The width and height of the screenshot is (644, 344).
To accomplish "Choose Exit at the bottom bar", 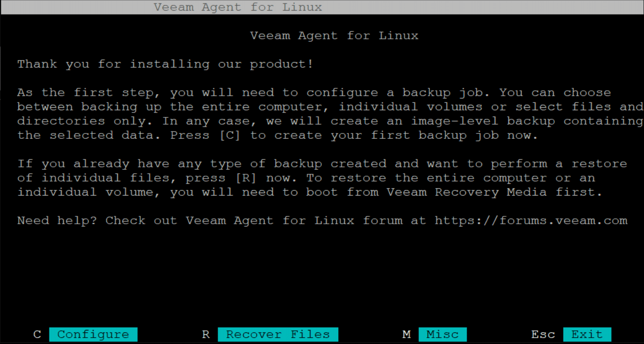I will [587, 334].
